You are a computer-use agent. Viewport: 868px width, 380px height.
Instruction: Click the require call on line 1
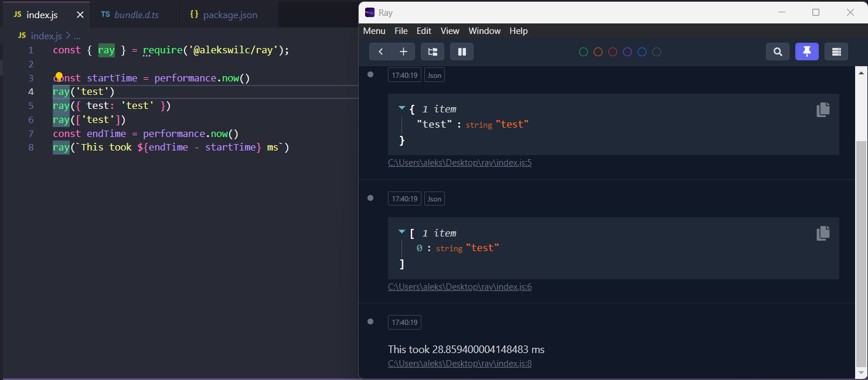coord(162,50)
